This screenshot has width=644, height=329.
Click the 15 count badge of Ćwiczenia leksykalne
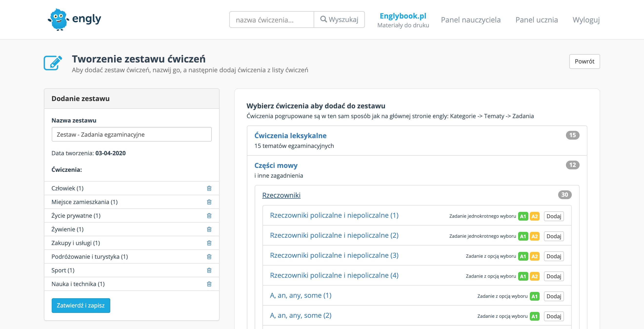573,135
